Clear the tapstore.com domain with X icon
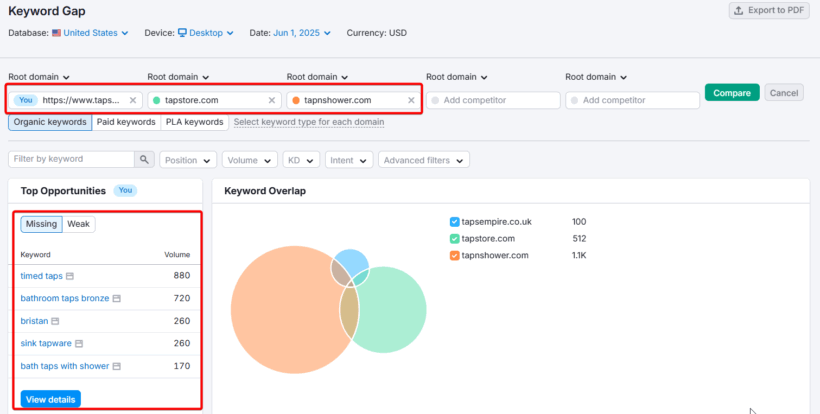 coord(272,100)
